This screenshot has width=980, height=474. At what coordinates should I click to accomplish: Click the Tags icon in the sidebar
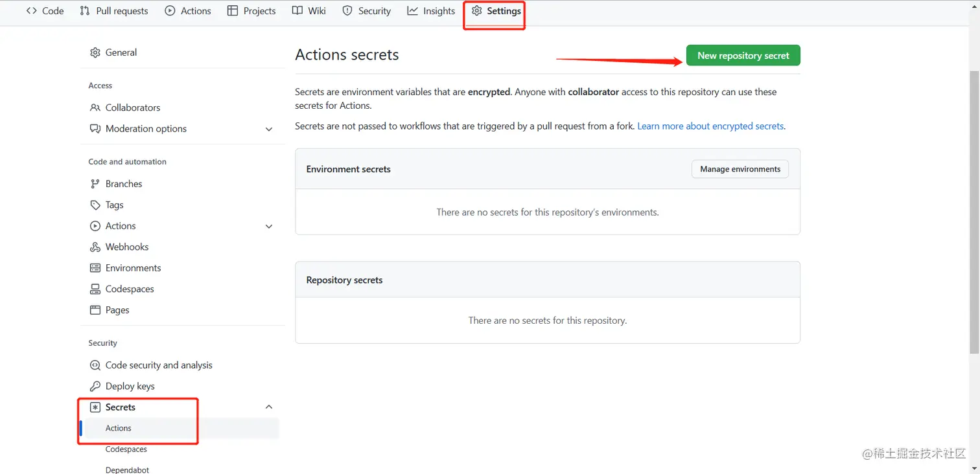(x=95, y=205)
